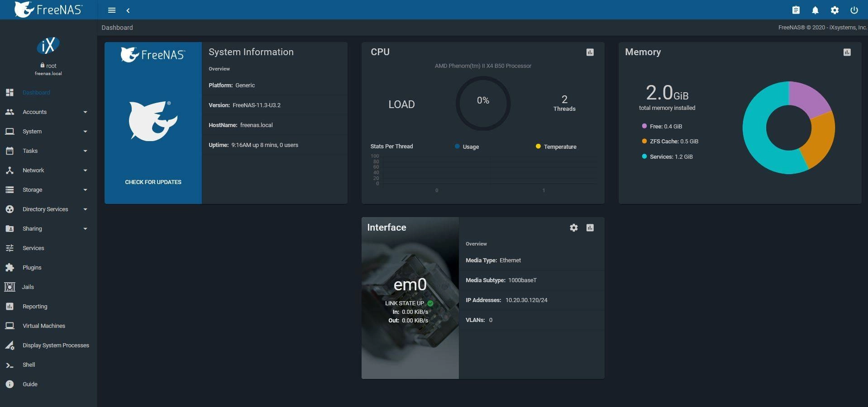Click the Dashboard breadcrumb text
868x407 pixels.
pos(117,28)
